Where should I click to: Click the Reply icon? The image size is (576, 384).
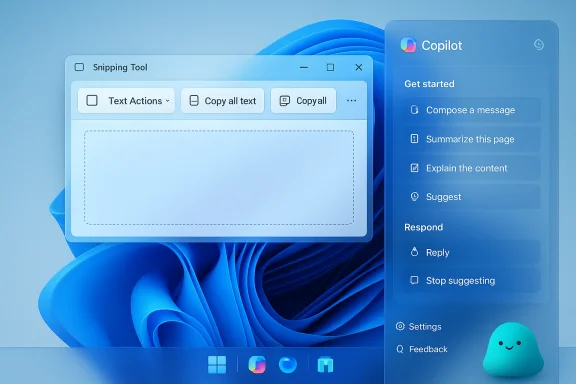pyautogui.click(x=414, y=252)
